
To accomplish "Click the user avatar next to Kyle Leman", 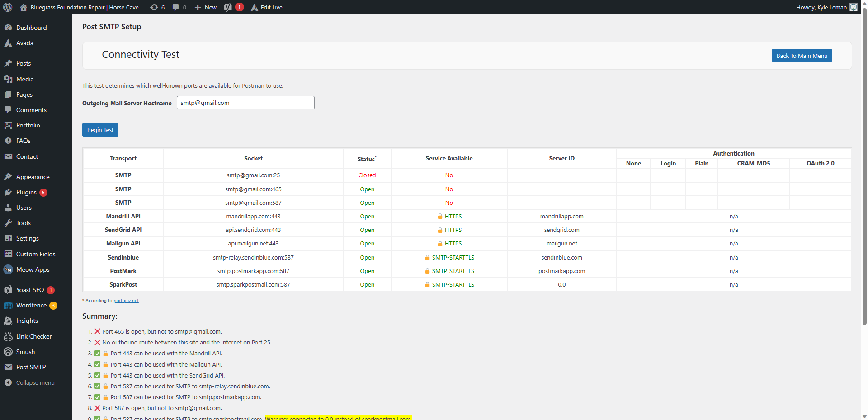I will click(x=854, y=7).
